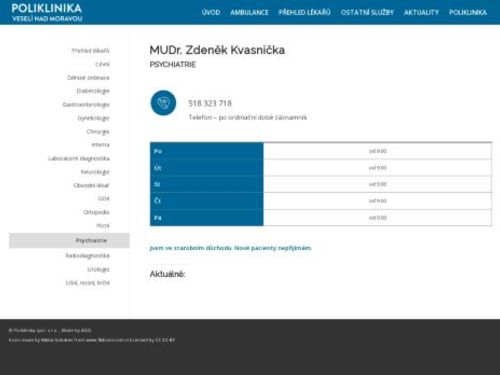Open the ÚVOD menu item
The width and height of the screenshot is (500, 375).
coord(211,12)
